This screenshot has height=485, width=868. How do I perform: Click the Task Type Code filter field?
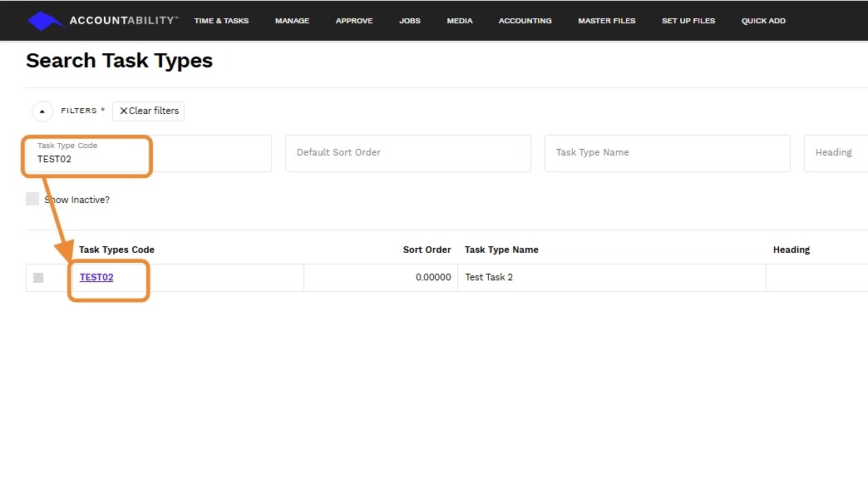(x=150, y=158)
